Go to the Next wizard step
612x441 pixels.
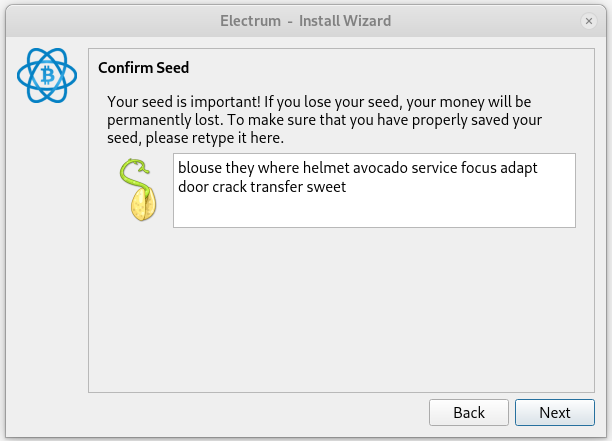point(555,413)
